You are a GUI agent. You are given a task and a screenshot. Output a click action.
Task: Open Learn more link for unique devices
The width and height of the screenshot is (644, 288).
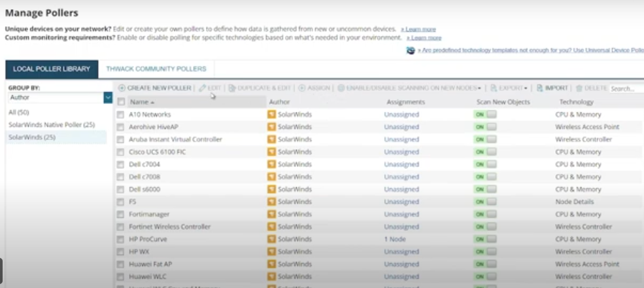418,29
